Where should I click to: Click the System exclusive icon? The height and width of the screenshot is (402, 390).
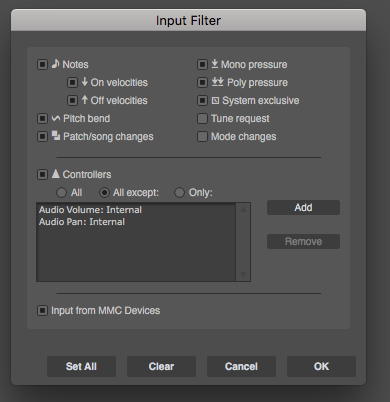tap(215, 100)
